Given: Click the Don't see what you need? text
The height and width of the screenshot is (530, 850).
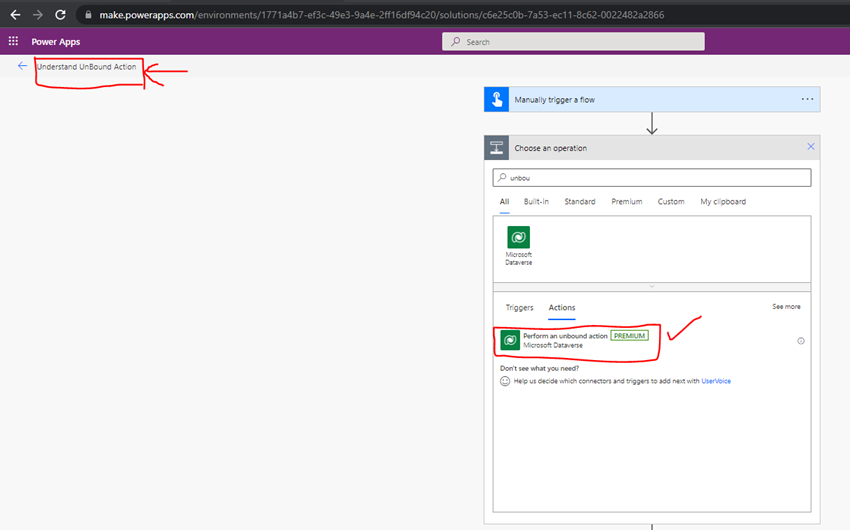Looking at the screenshot, I should tap(539, 368).
